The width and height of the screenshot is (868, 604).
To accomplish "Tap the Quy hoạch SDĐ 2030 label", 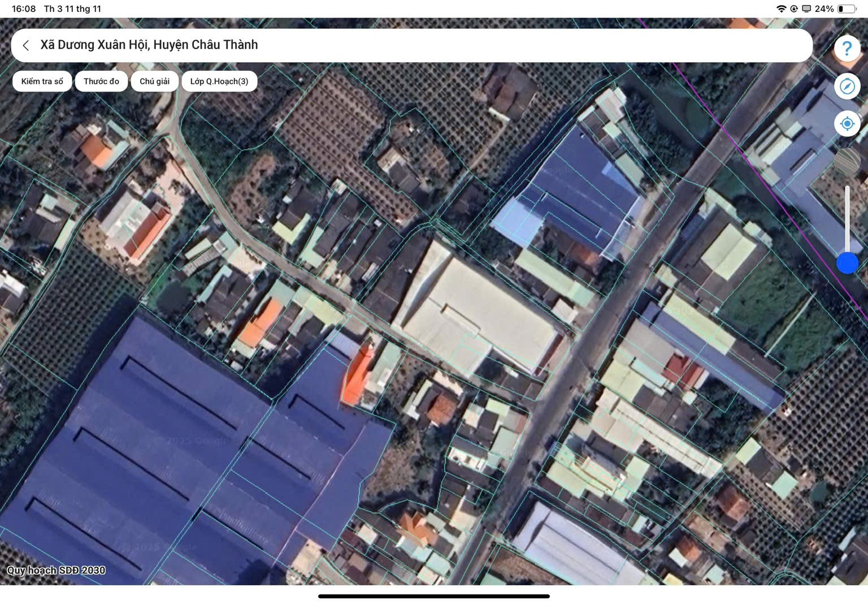I will tap(56, 570).
